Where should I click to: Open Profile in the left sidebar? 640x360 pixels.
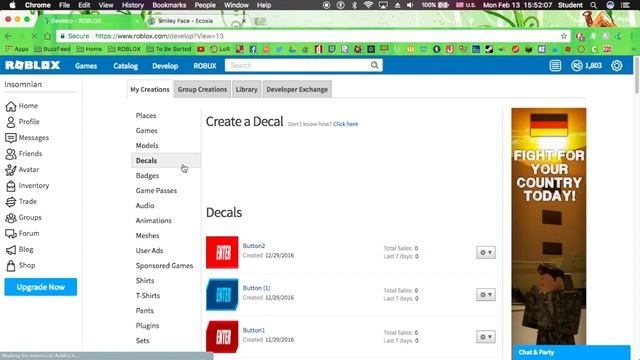pos(23,122)
